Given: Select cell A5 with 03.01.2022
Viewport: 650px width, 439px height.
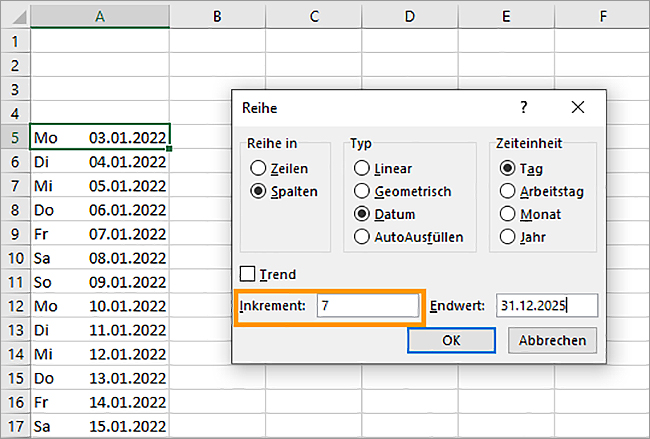Looking at the screenshot, I should [x=100, y=135].
